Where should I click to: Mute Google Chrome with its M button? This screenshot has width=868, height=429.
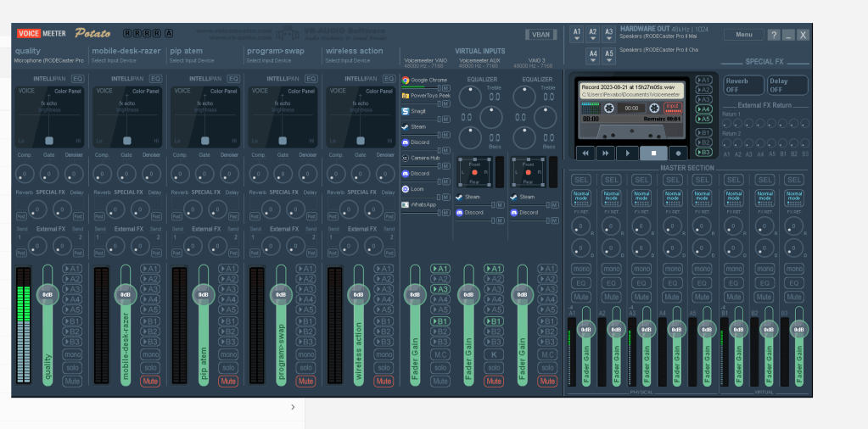[x=445, y=88]
